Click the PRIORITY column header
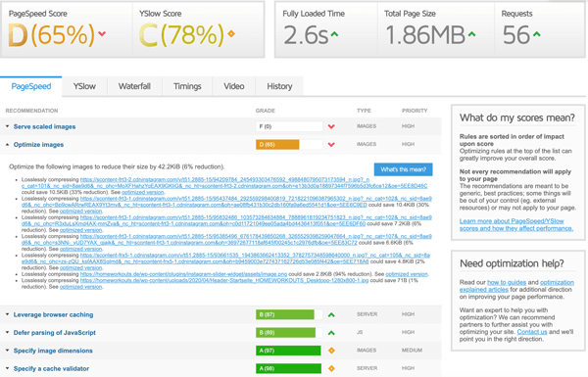Screen dimensions: 588x377 point(415,111)
